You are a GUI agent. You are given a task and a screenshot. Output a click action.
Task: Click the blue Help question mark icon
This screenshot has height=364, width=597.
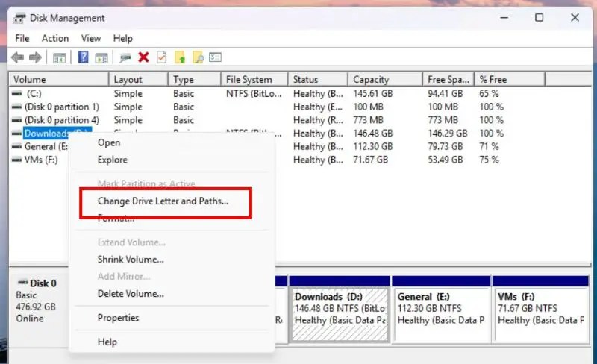(x=84, y=57)
